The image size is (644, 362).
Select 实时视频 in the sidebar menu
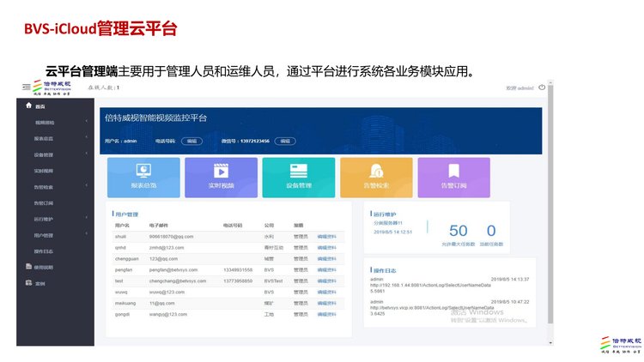pyautogui.click(x=44, y=171)
